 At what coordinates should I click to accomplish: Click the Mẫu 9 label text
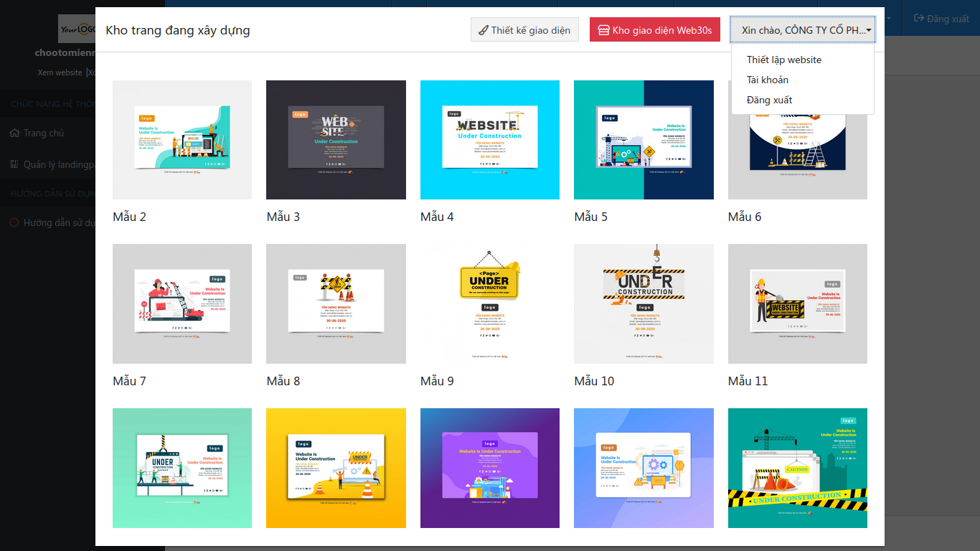(x=437, y=381)
